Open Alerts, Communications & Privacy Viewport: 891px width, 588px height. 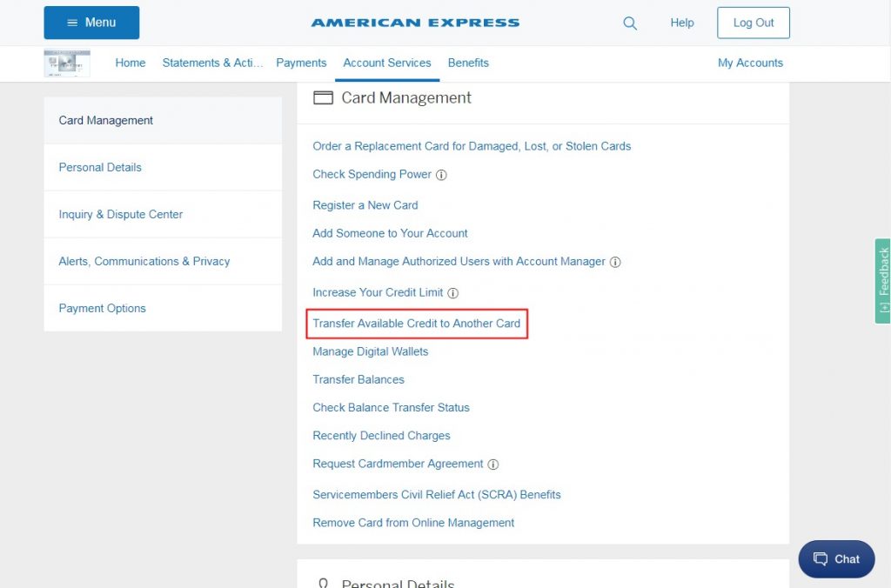click(163, 261)
